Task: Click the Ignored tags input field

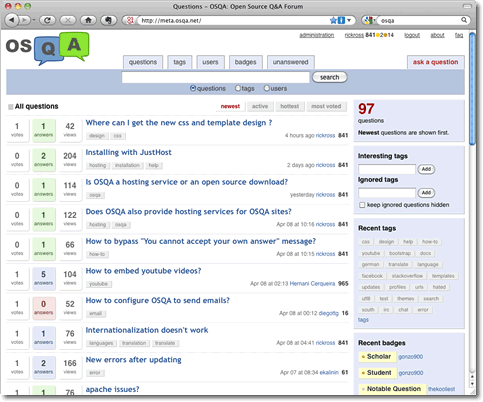Action: pyautogui.click(x=387, y=193)
